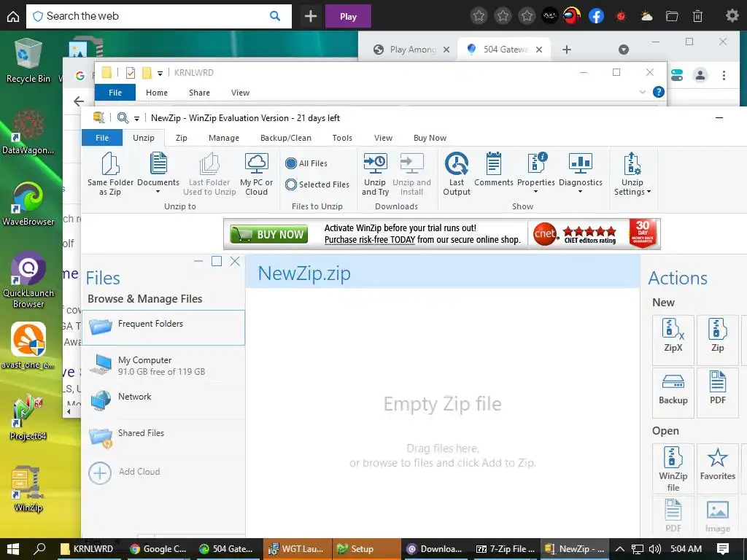Click Purchase risk-free TODAY link
Screen dimensions: 747x560
(x=370, y=239)
